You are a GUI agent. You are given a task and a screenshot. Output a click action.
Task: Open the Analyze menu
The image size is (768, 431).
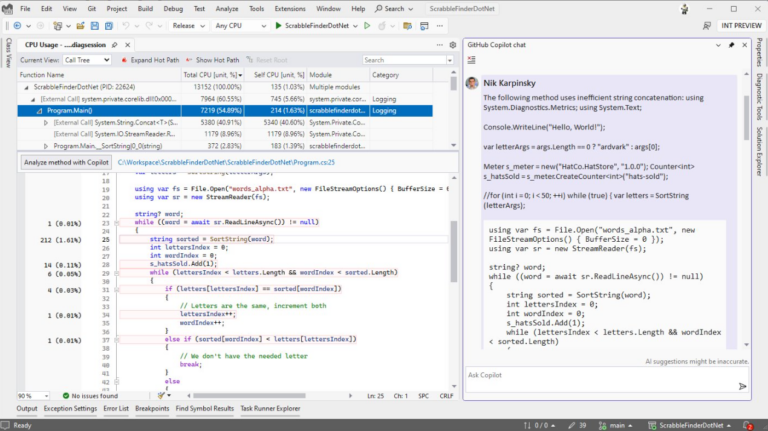pos(227,9)
